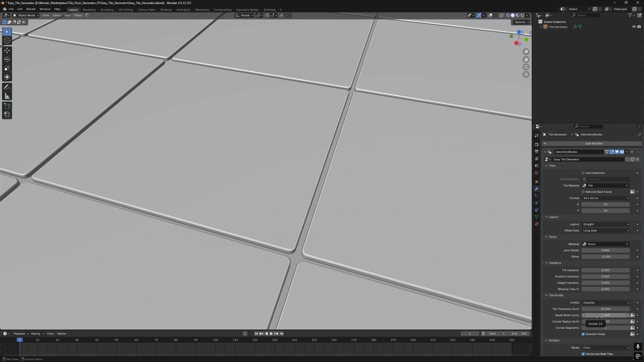Click the viewport Options button

[521, 22]
